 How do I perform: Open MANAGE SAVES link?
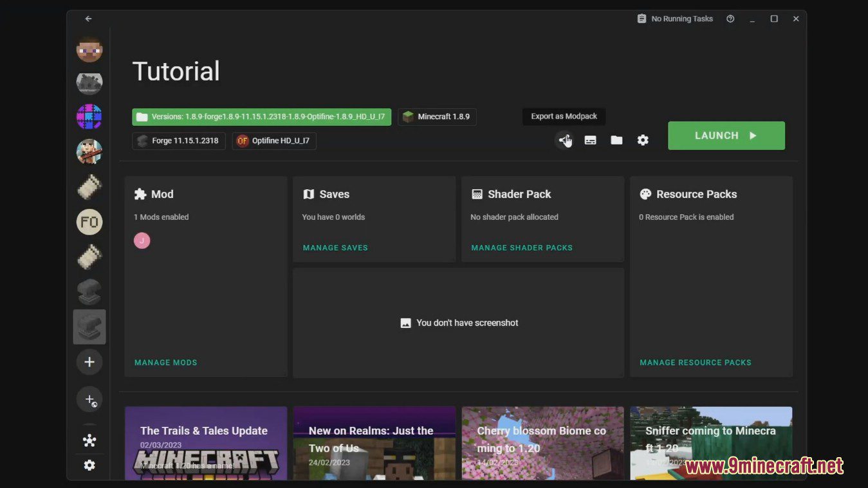pos(335,248)
